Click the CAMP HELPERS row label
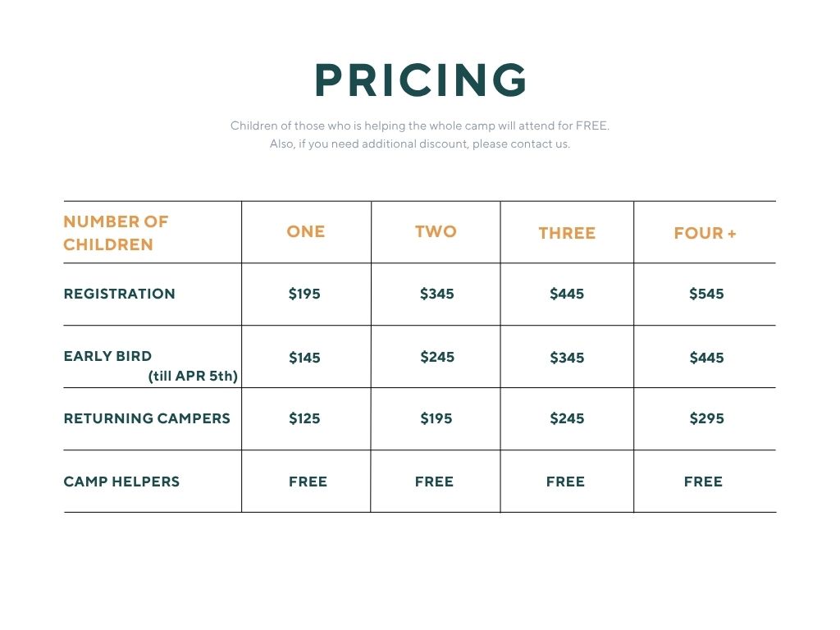 pos(121,482)
